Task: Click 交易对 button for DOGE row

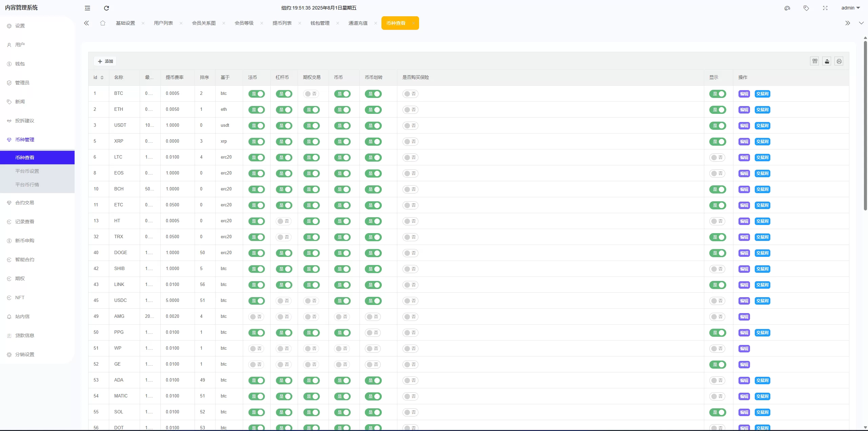Action: point(762,253)
